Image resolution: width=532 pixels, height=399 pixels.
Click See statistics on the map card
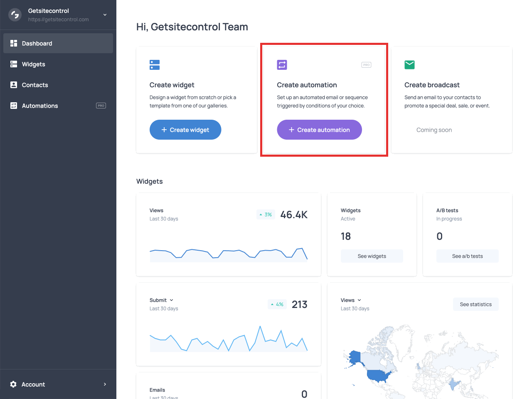[475, 304]
